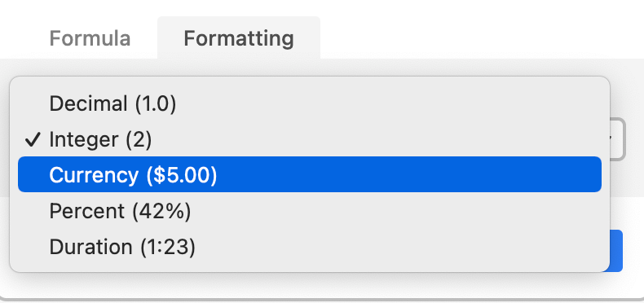The image size is (644, 303).
Task: Choose Decimal (1.0) number format
Action: [310, 103]
